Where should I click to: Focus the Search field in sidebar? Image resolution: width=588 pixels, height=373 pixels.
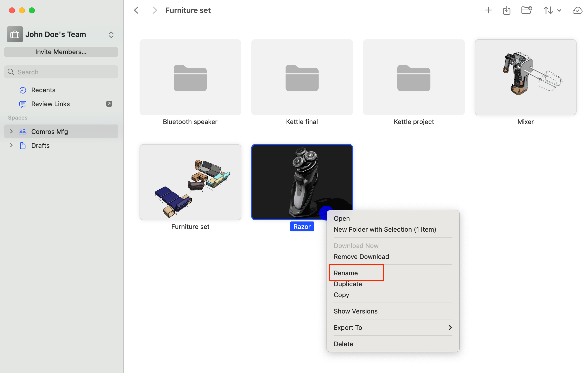61,72
